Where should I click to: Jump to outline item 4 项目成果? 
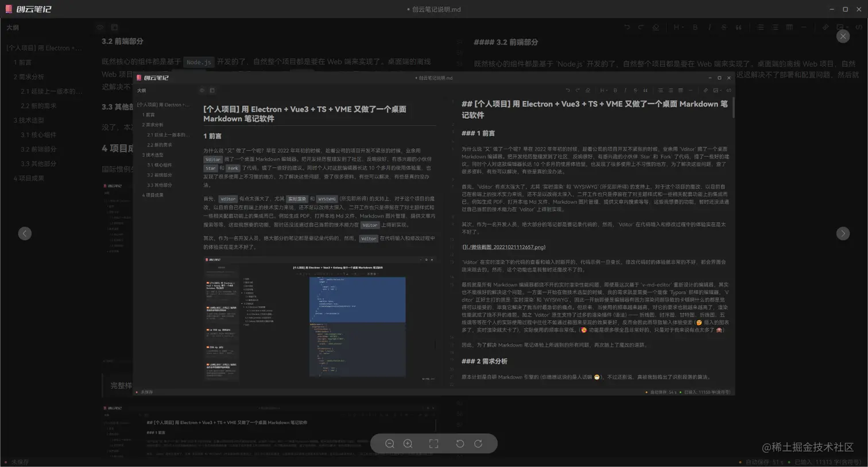29,178
